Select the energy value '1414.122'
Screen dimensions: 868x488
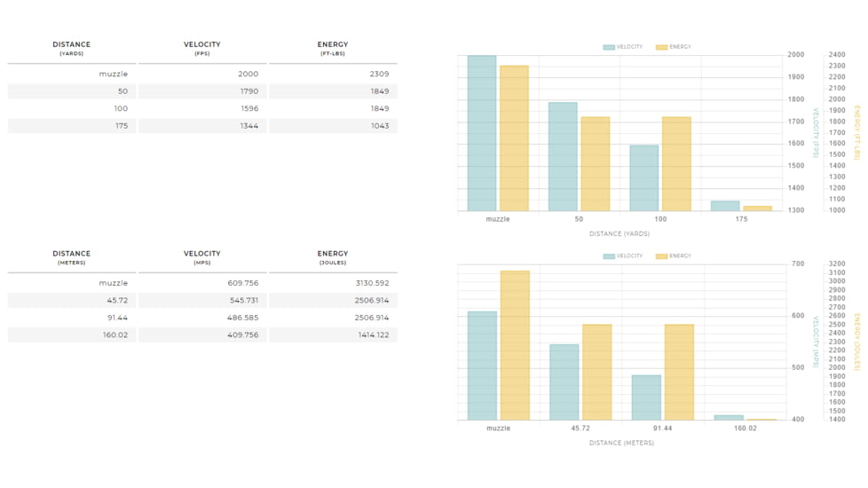coord(373,335)
